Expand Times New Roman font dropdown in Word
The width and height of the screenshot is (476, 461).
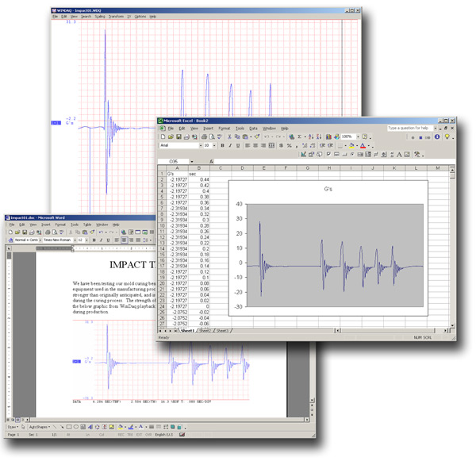(75, 240)
